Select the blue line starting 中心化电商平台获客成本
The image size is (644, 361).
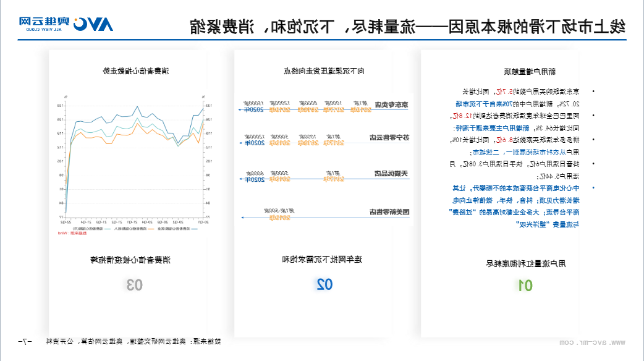(516, 188)
